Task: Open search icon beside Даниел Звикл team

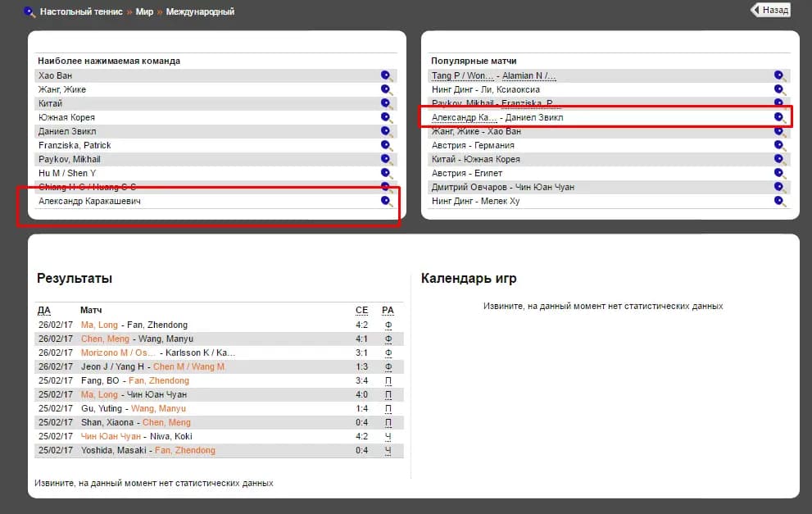Action: coord(386,132)
